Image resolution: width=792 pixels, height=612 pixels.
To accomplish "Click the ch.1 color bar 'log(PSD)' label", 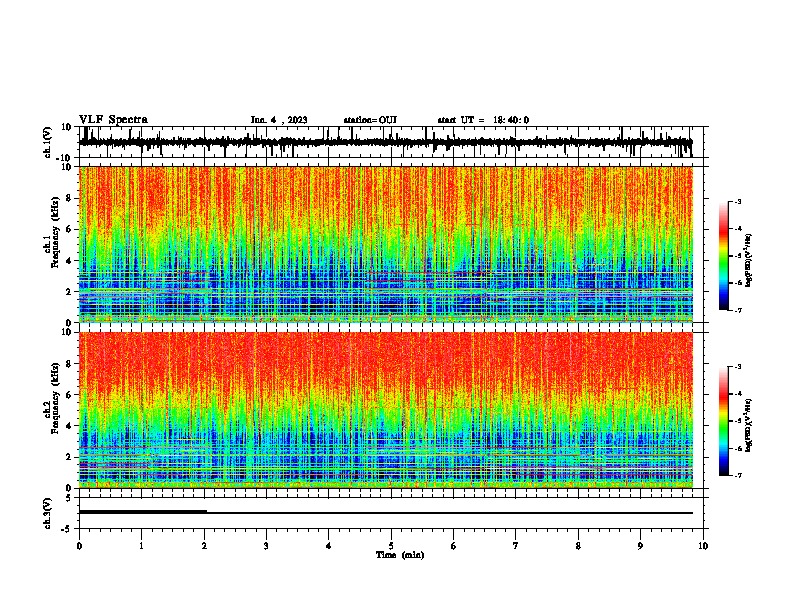I will click(749, 261).
